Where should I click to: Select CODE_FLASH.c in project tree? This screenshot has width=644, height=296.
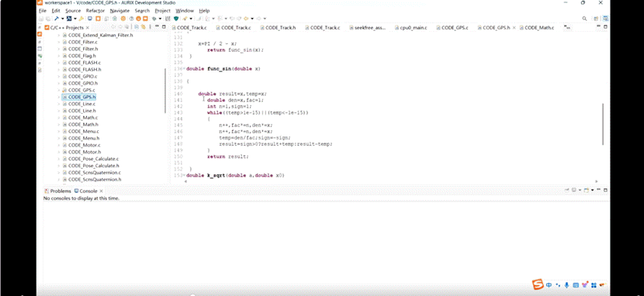[81, 63]
